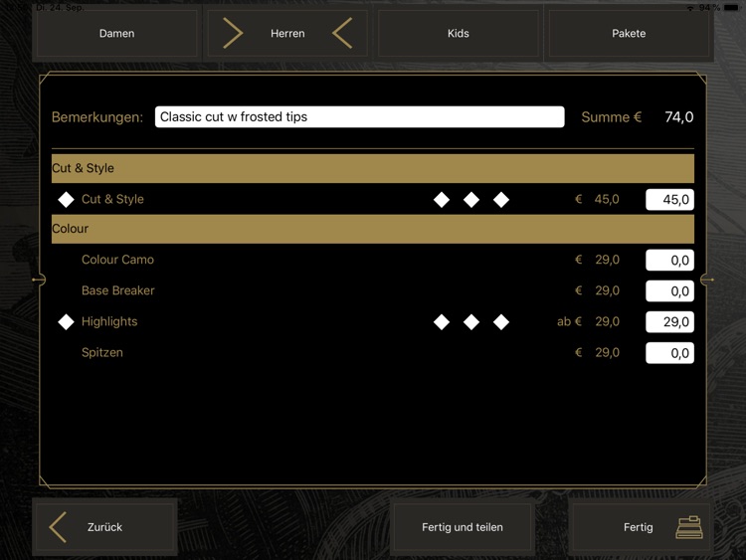746x560 pixels.
Task: Select the Spitzen service row
Action: [x=373, y=352]
